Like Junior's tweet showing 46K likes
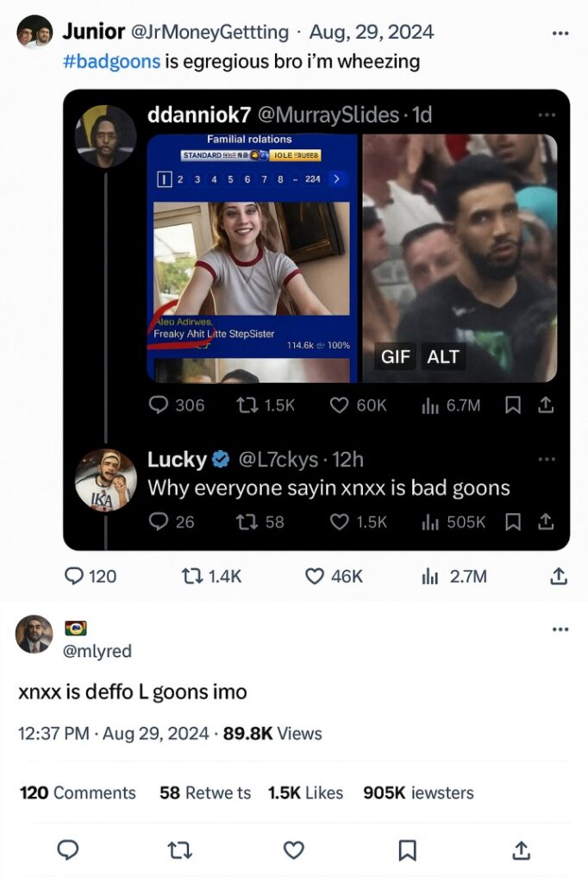Screen dimensions: 588x883 tap(334, 576)
